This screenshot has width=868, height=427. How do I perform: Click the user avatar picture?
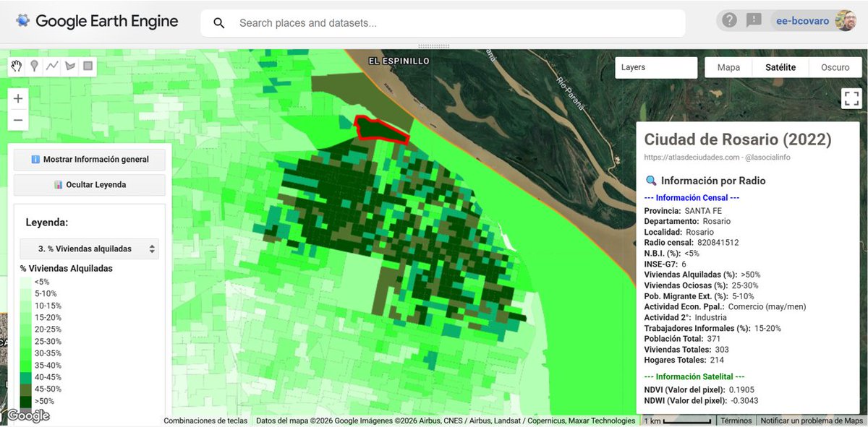(845, 20)
